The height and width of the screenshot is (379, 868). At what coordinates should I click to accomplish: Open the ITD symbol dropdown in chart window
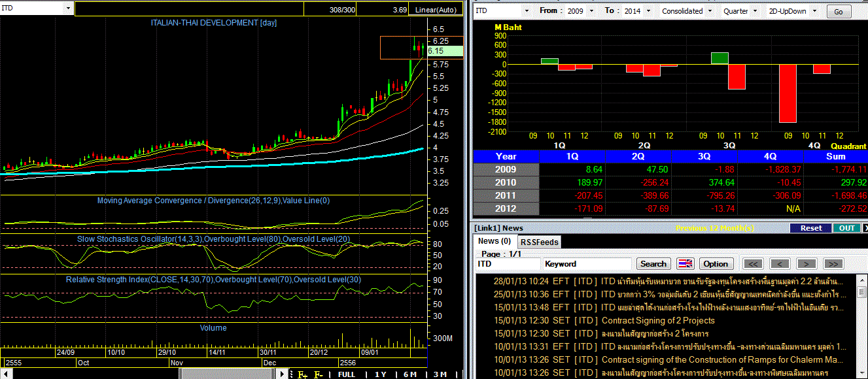69,8
